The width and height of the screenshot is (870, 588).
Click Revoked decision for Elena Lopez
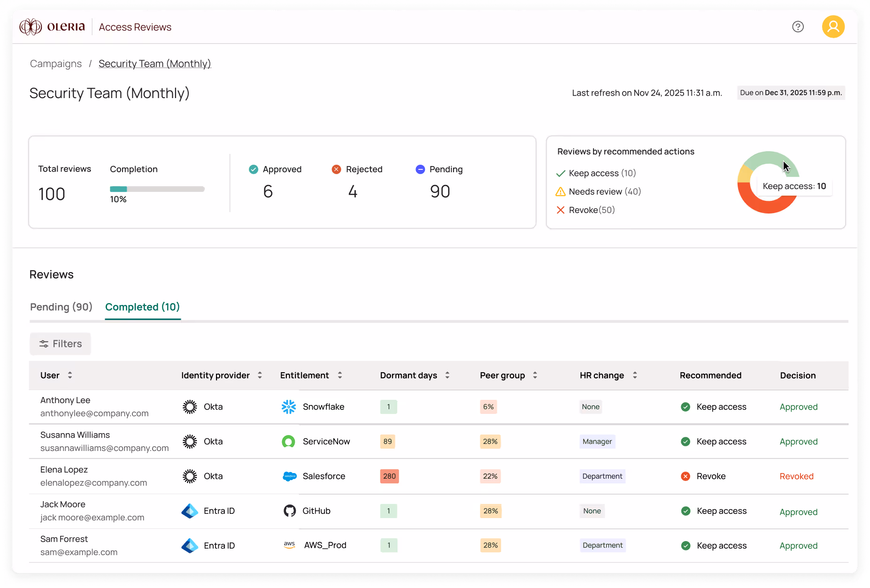point(796,476)
